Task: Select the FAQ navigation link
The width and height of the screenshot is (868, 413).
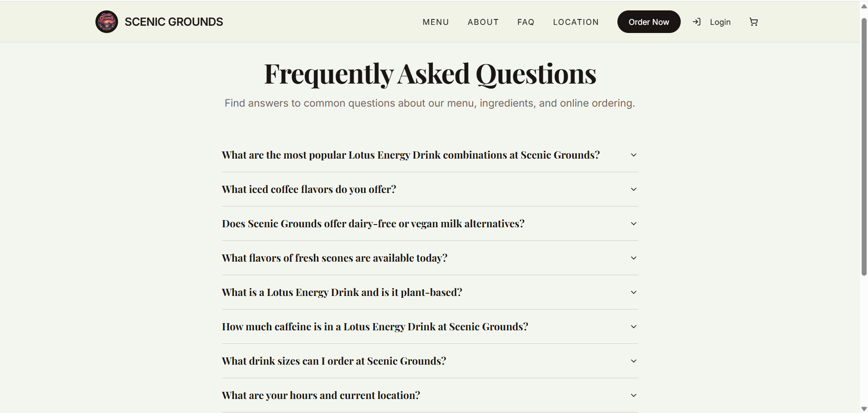Action: pyautogui.click(x=526, y=22)
